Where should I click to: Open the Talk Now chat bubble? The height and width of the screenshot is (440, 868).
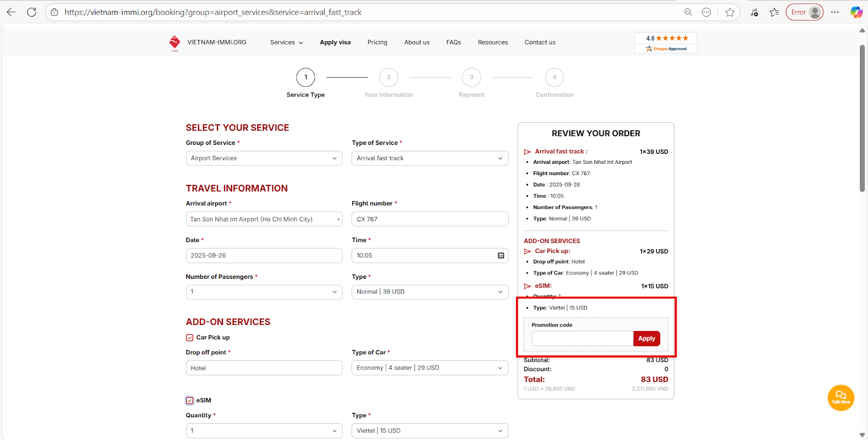pyautogui.click(x=840, y=398)
